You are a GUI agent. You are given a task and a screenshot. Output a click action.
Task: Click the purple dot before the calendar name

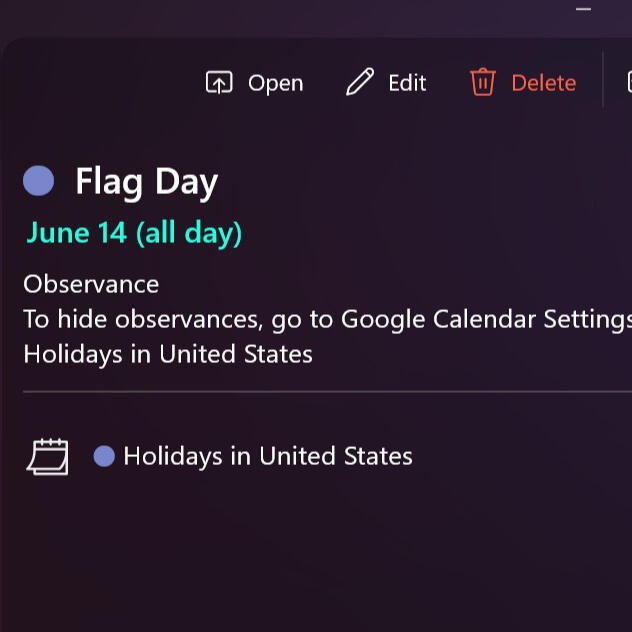click(104, 457)
